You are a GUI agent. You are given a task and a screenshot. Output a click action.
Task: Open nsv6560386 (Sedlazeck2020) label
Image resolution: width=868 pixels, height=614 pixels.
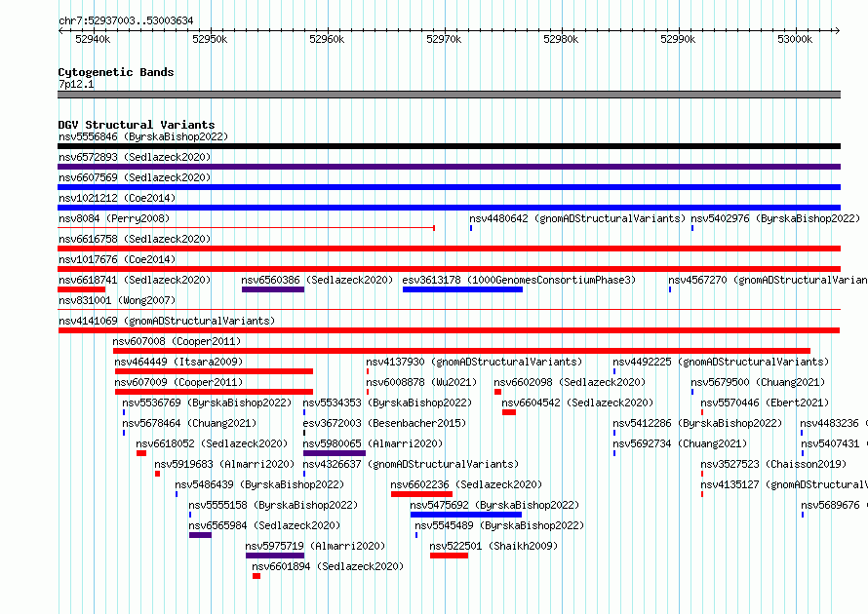[317, 280]
